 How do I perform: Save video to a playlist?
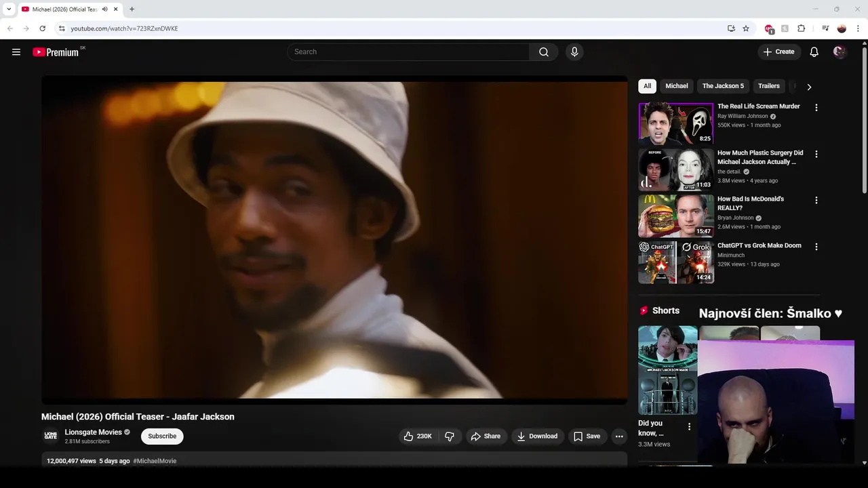[587, 436]
